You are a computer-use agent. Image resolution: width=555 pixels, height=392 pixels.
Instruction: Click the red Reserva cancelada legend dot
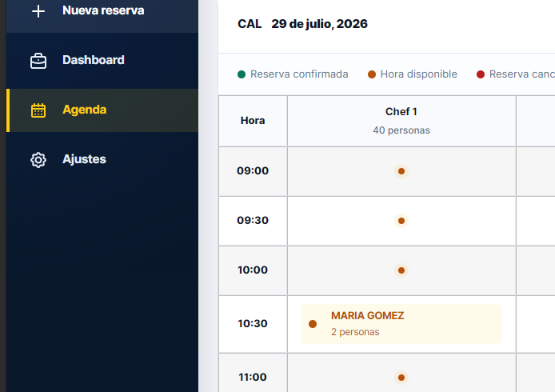[481, 74]
